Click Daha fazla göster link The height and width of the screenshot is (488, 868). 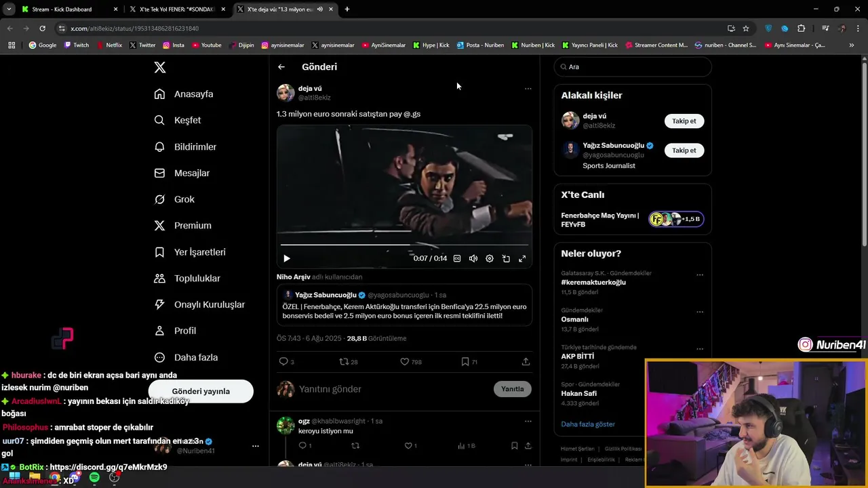(x=588, y=424)
